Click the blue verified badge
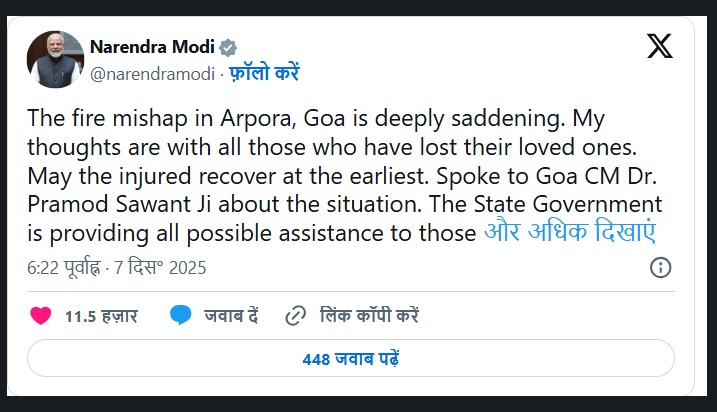Viewport: 717px width, 412px height. point(228,47)
